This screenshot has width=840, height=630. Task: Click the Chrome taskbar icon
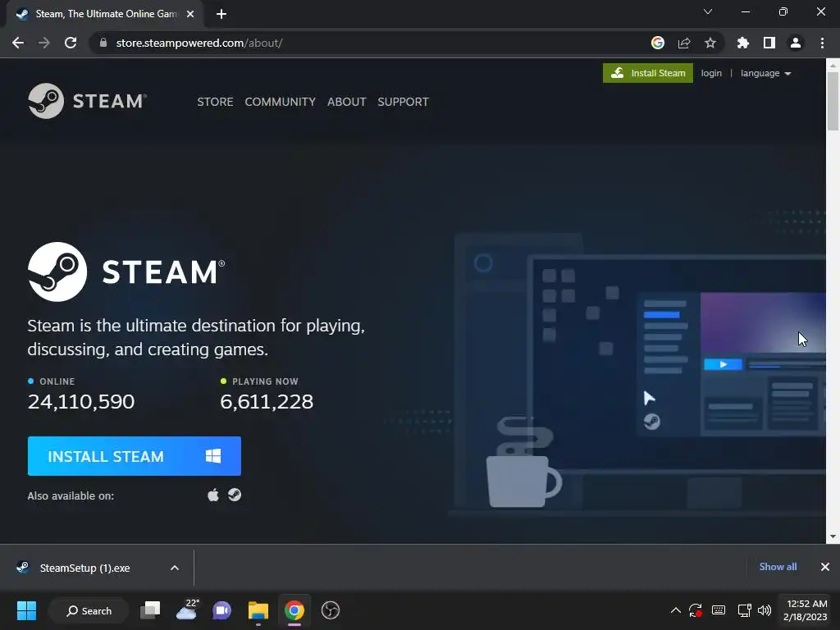tap(294, 610)
